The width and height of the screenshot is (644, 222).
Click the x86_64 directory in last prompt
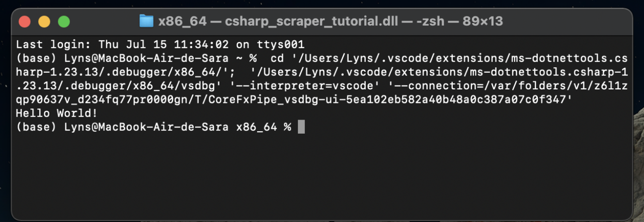[257, 128]
